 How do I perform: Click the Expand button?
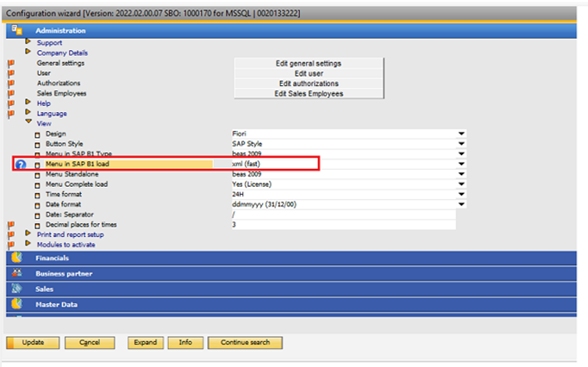coord(146,343)
